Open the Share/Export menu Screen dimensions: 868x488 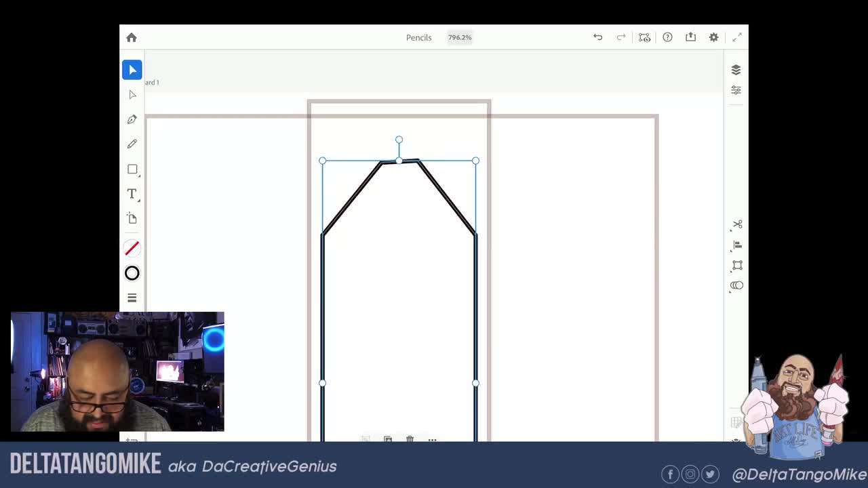690,37
